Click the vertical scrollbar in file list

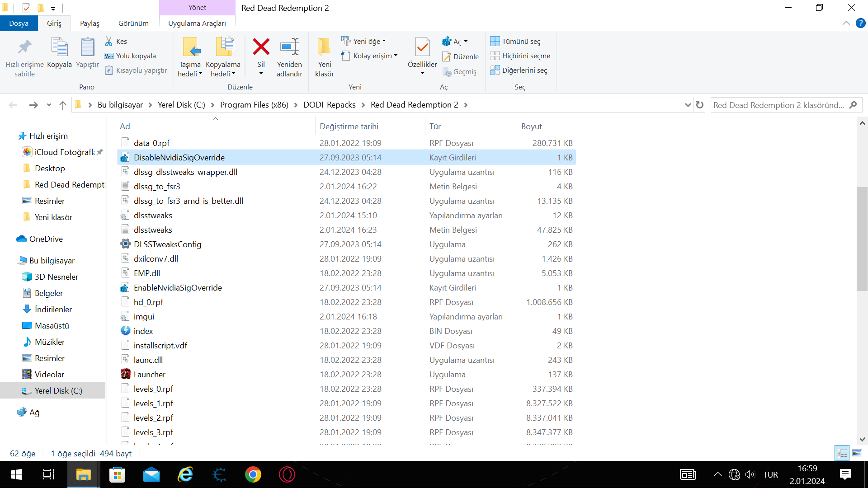862,239
